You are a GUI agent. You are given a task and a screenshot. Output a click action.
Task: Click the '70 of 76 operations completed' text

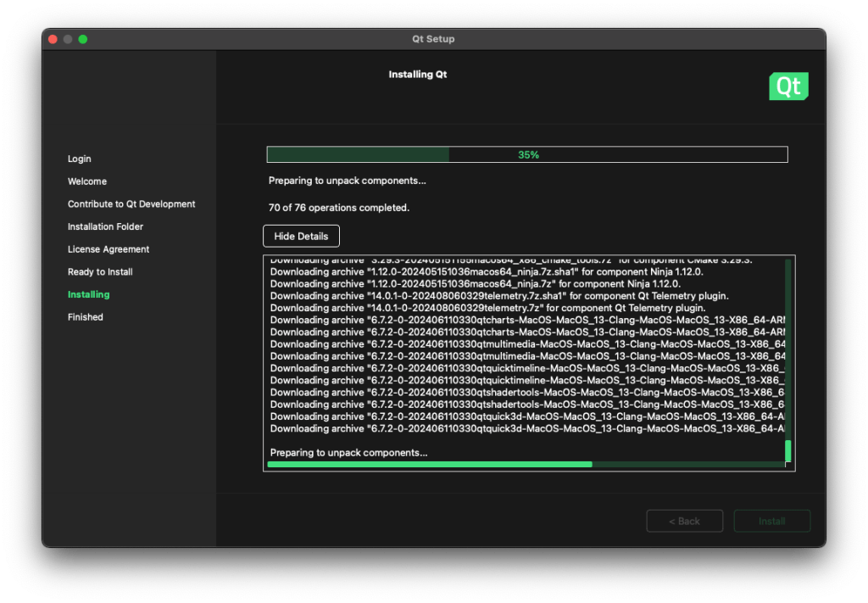[x=339, y=208]
